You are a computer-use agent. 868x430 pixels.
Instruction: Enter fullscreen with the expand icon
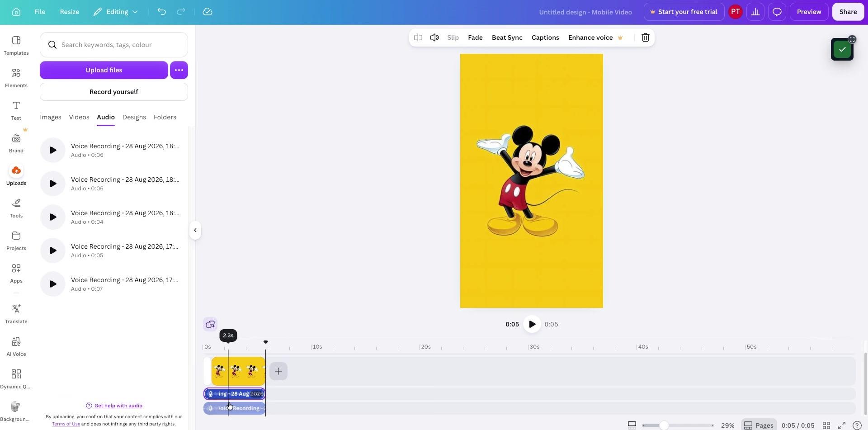click(842, 425)
